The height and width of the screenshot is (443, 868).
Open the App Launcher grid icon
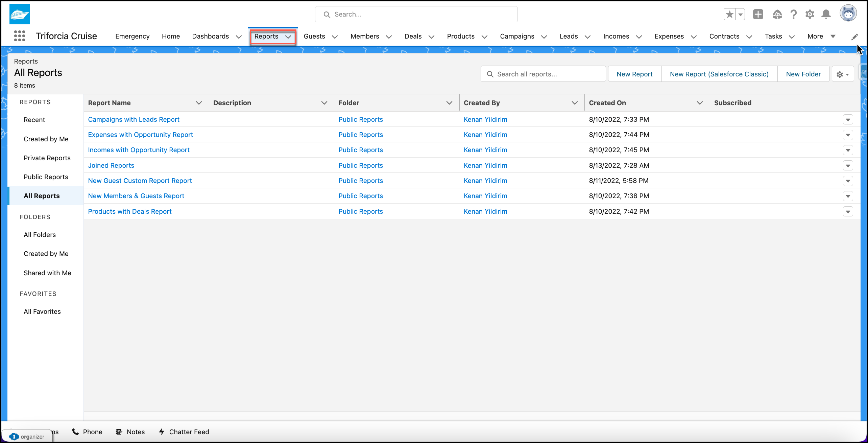[x=20, y=36]
